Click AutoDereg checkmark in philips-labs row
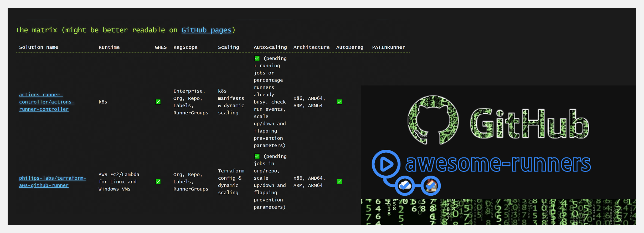Image resolution: width=644 pixels, height=233 pixels. tap(339, 181)
